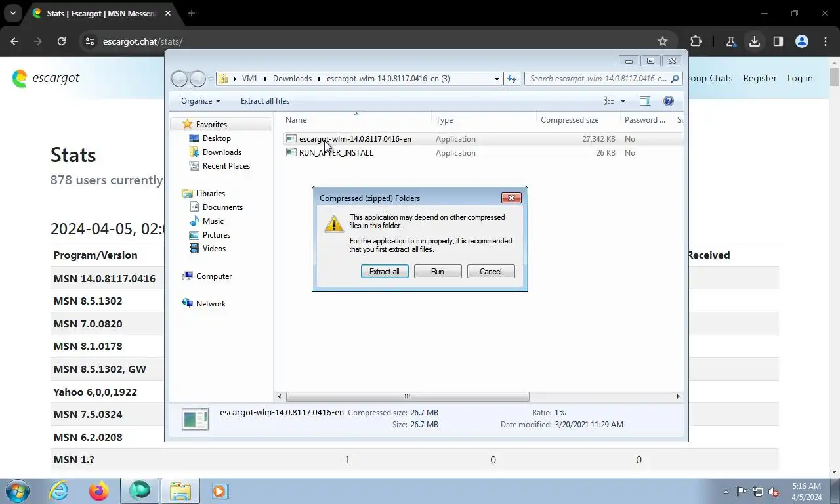Select the RUN_AFTER_INSTALL application file
840x504 pixels.
click(336, 153)
